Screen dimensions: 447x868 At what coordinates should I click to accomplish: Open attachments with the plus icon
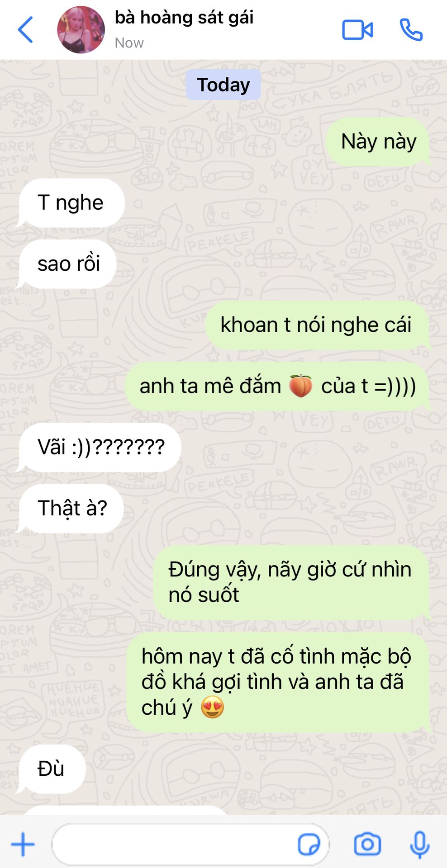coord(23,844)
